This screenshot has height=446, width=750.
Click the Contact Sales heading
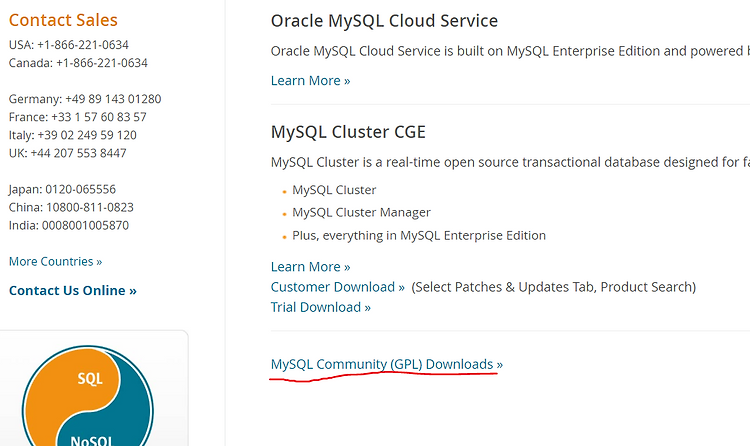(x=63, y=20)
